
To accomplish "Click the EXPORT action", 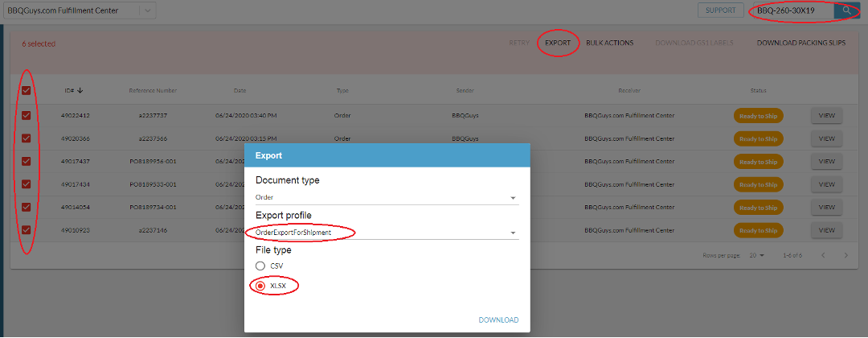I will [x=558, y=43].
